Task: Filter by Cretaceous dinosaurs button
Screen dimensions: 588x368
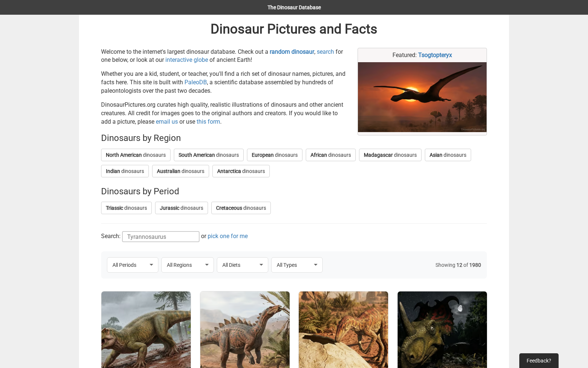Action: click(x=241, y=208)
